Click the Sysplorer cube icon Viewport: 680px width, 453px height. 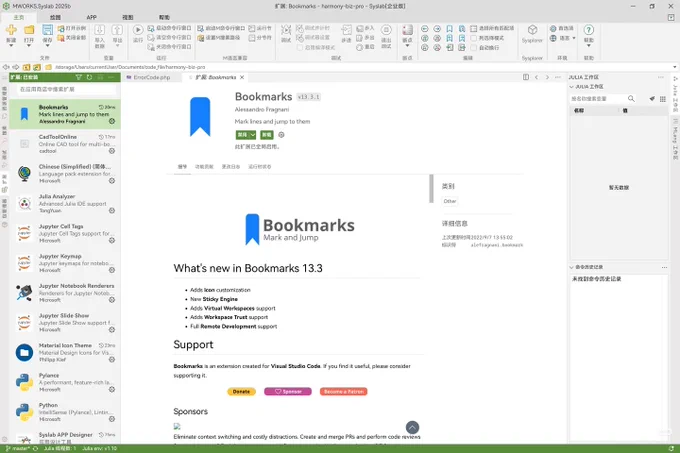click(x=532, y=29)
